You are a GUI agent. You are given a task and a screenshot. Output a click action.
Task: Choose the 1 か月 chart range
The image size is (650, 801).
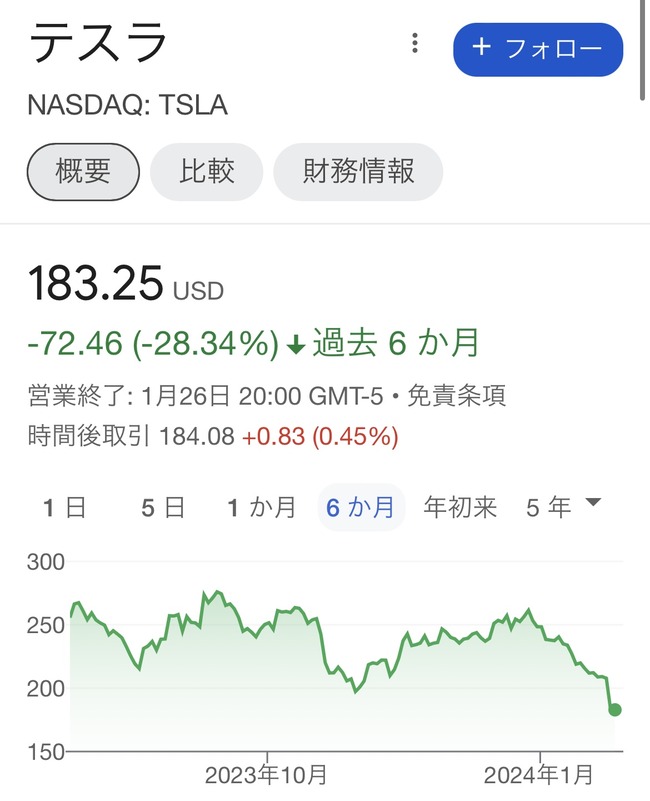(x=261, y=508)
